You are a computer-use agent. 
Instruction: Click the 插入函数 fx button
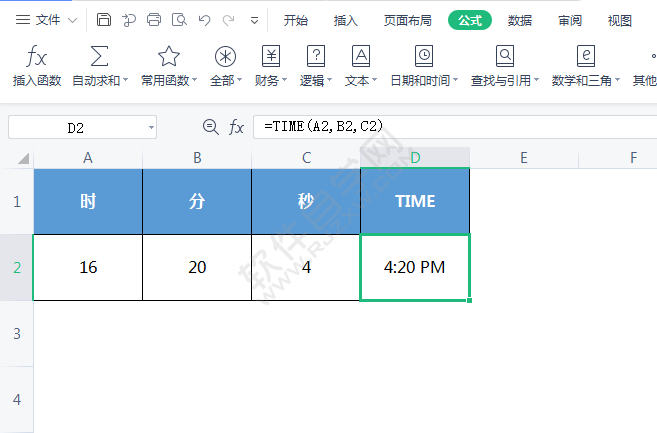point(37,66)
